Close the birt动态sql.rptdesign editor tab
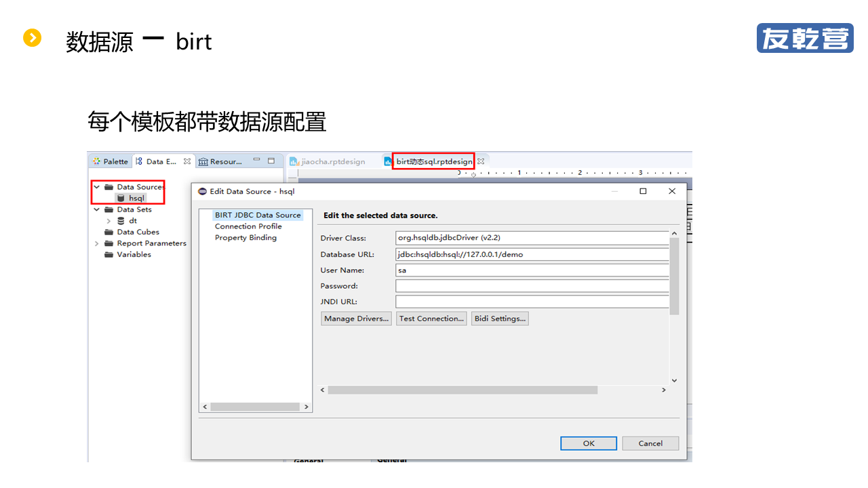This screenshot has height=488, width=868. tap(481, 161)
